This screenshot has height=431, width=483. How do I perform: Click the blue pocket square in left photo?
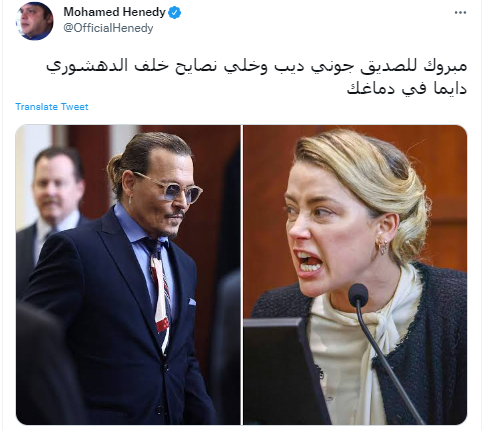click(192, 302)
